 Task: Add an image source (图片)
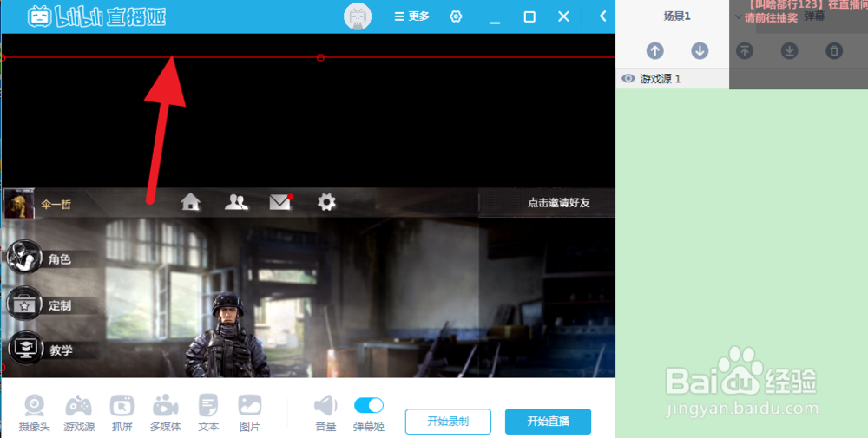coord(250,413)
